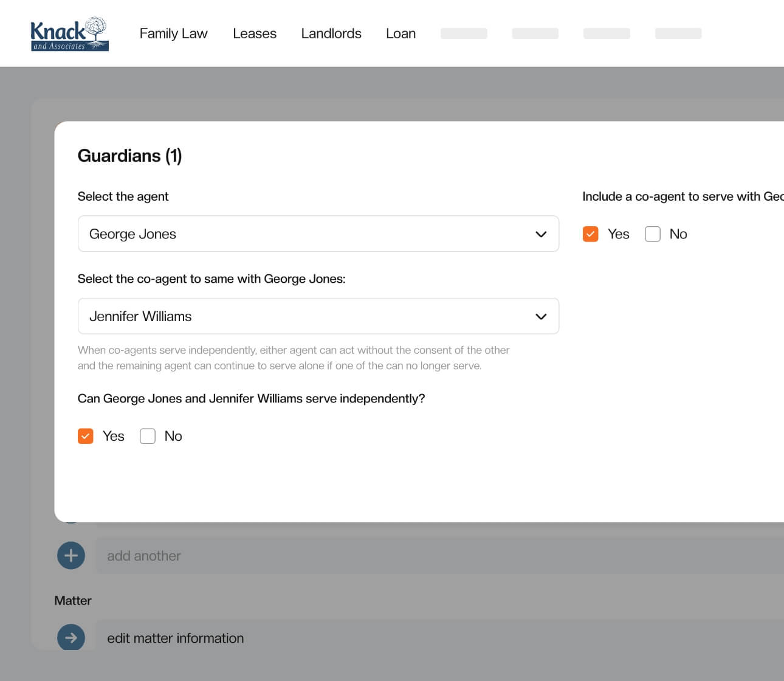Screen dimensions: 784x681
Task: Click the plus icon beside add another
Action: 71,556
